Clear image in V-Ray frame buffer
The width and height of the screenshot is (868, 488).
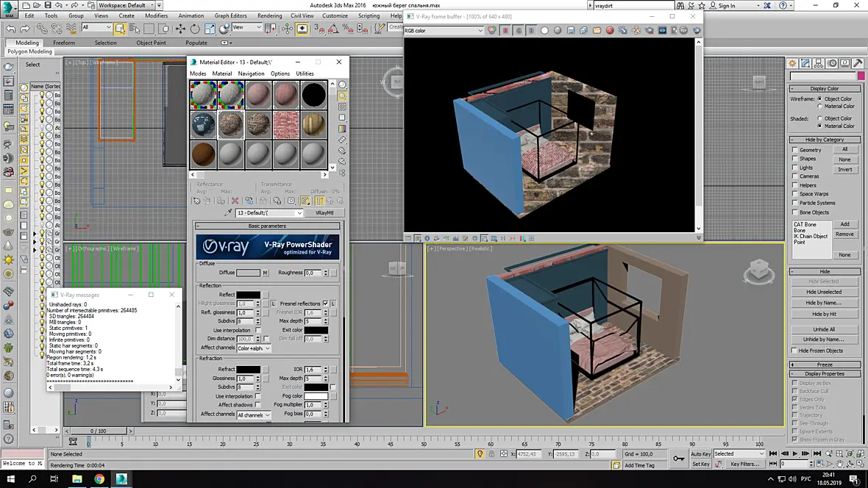tap(610, 30)
